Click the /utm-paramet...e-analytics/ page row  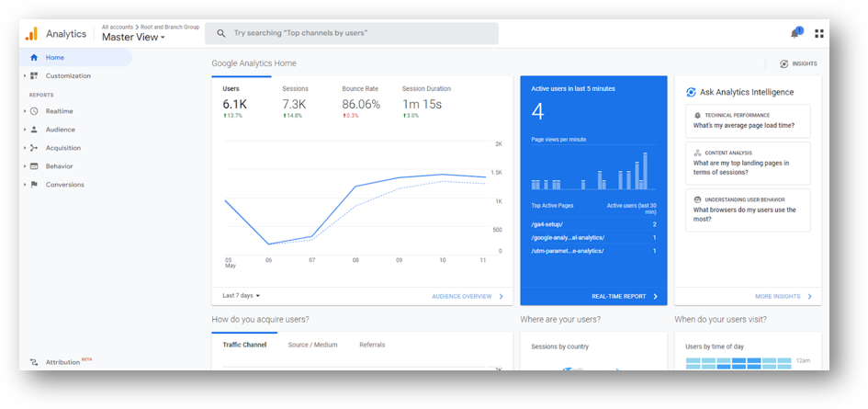pos(593,251)
